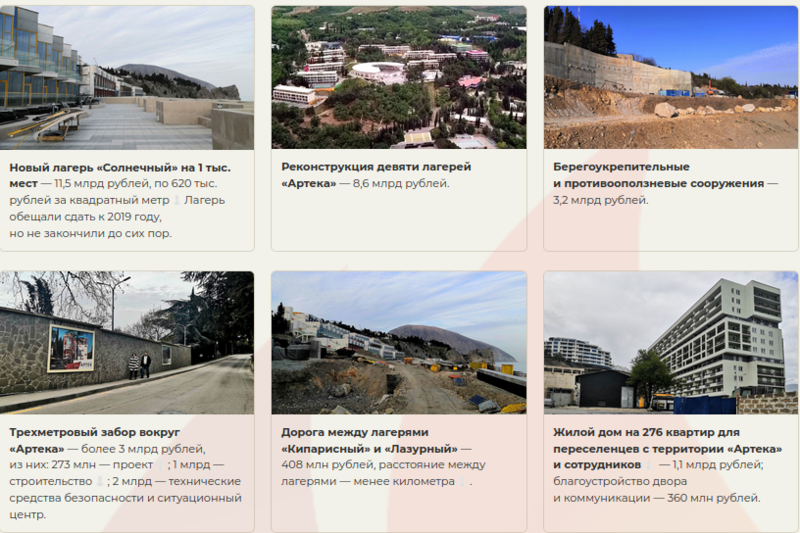Open the document icon after «проект»
Viewport: 800px width, 533px height.
click(160, 465)
